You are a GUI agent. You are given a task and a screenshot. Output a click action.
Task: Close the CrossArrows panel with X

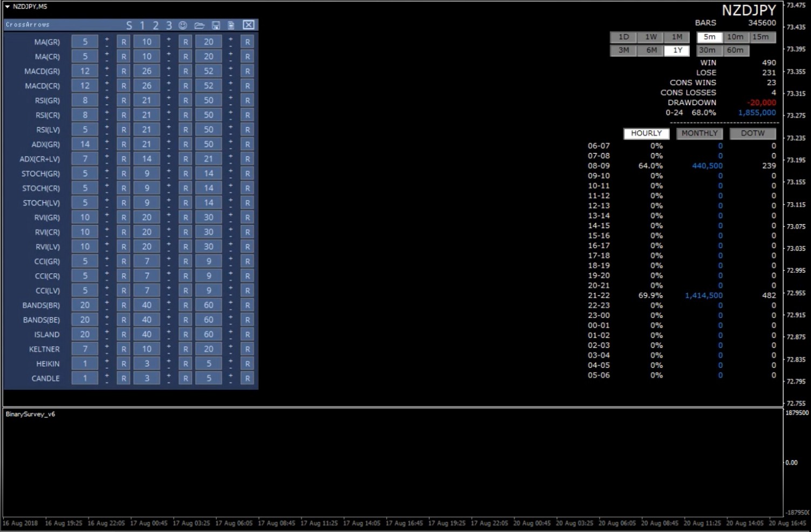pos(249,25)
